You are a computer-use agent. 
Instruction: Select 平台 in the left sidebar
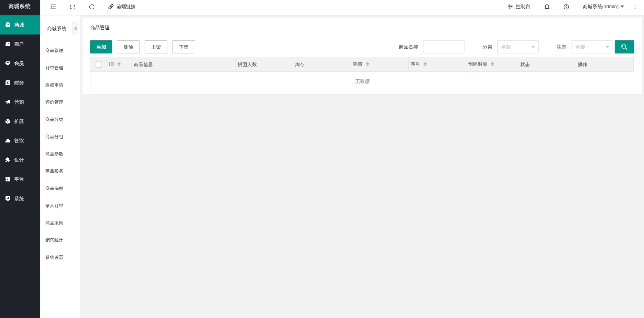[20, 179]
